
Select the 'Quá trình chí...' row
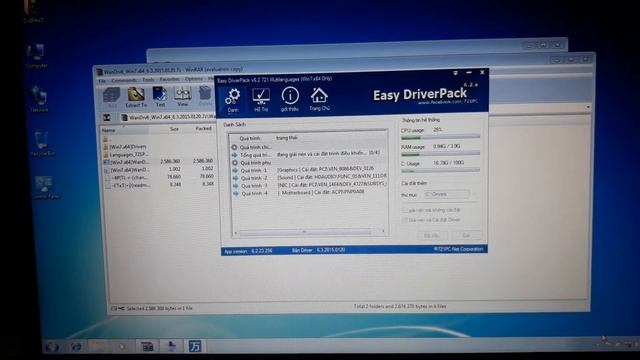coord(308,147)
